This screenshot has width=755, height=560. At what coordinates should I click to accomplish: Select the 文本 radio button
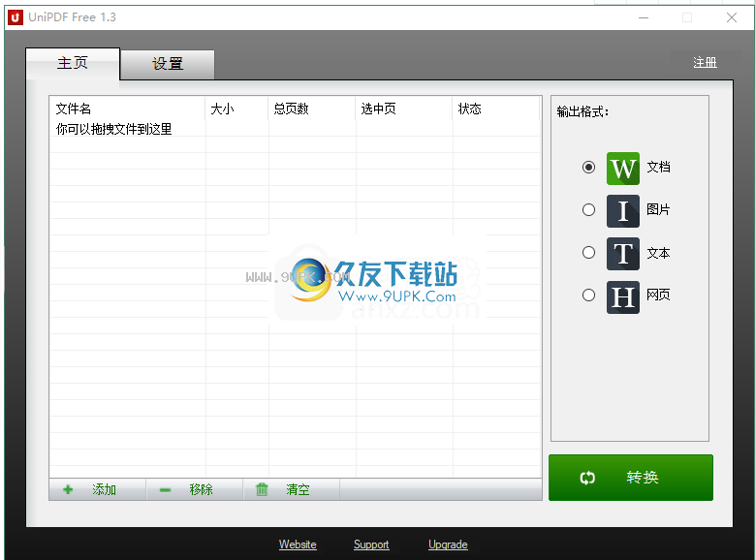(588, 252)
